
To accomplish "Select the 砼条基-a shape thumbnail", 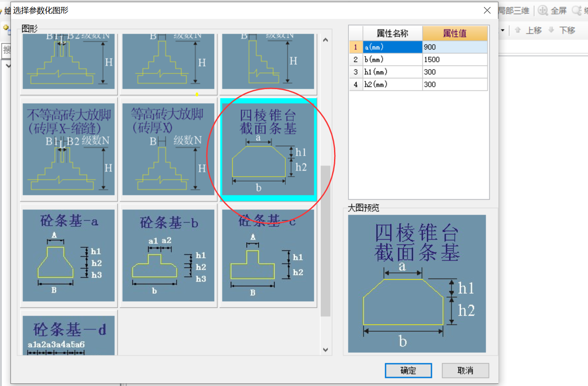I will click(69, 255).
